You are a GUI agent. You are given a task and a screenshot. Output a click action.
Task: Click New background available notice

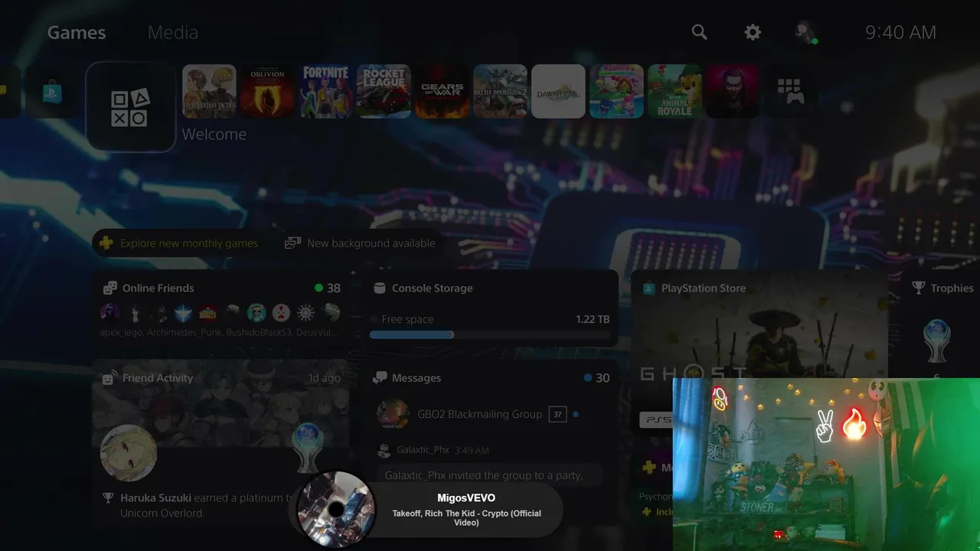pyautogui.click(x=360, y=243)
